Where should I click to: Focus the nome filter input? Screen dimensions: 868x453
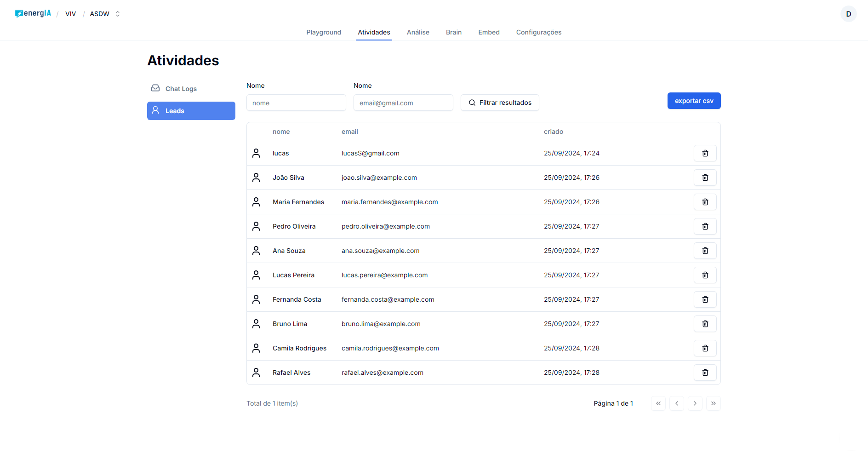coord(296,103)
